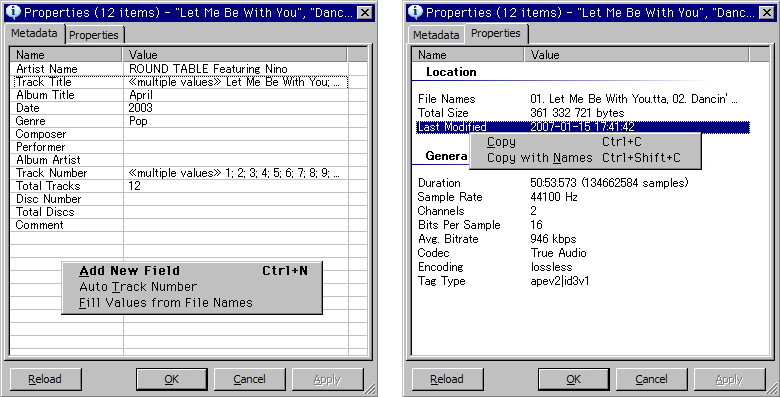Select the Genre field row
780x397 pixels.
179,120
